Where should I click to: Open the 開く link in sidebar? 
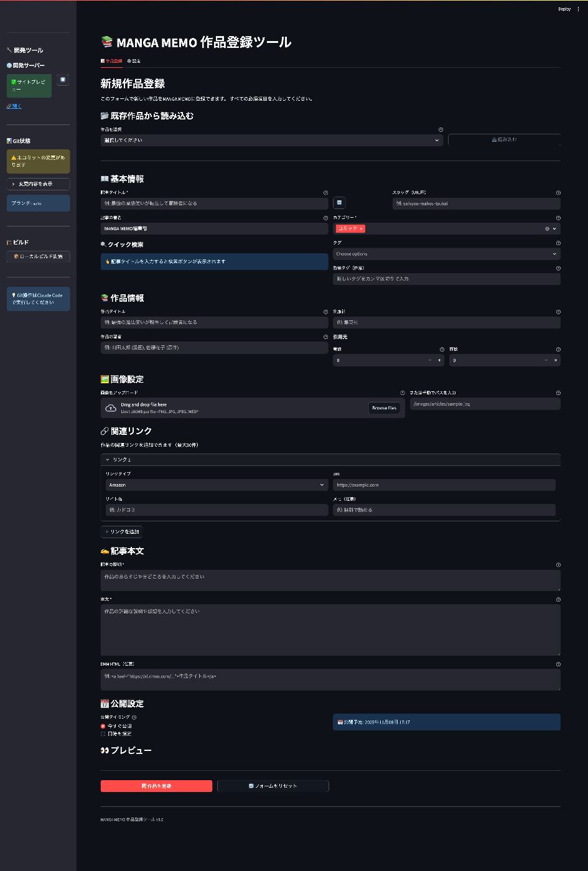14,106
